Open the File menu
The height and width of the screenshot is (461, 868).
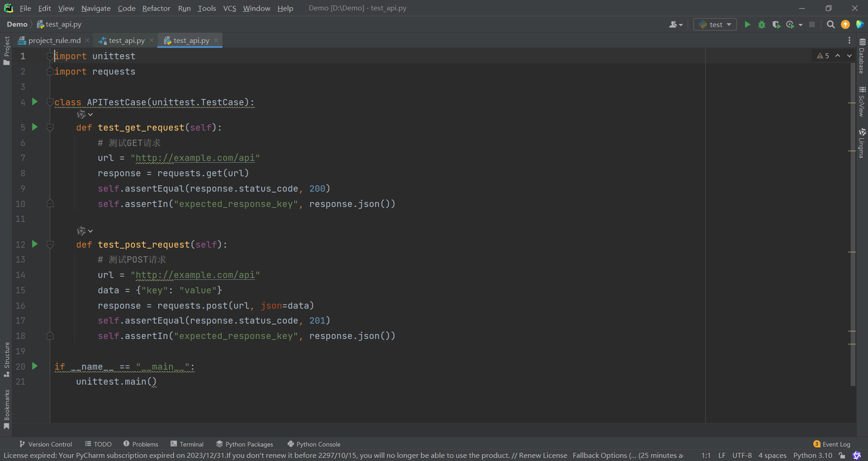[x=25, y=8]
